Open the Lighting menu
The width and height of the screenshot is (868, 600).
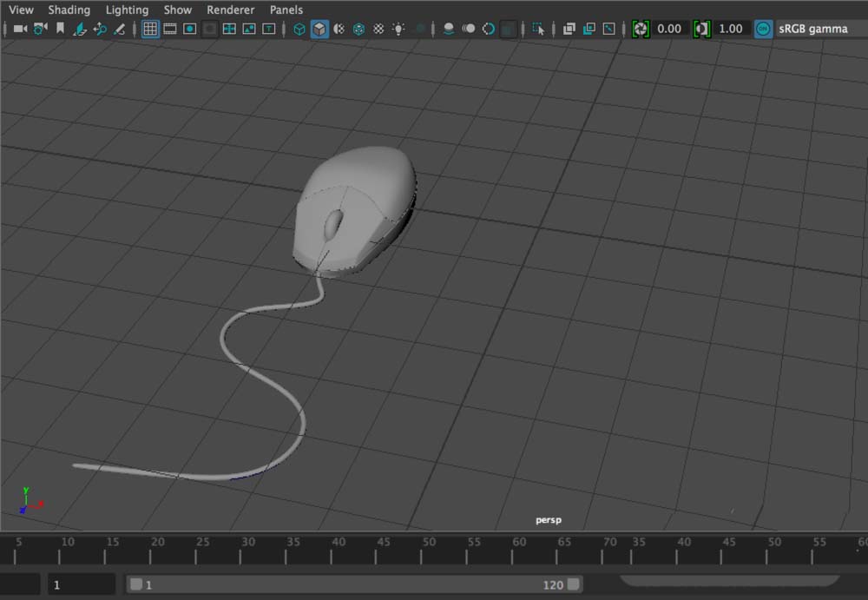coord(127,10)
